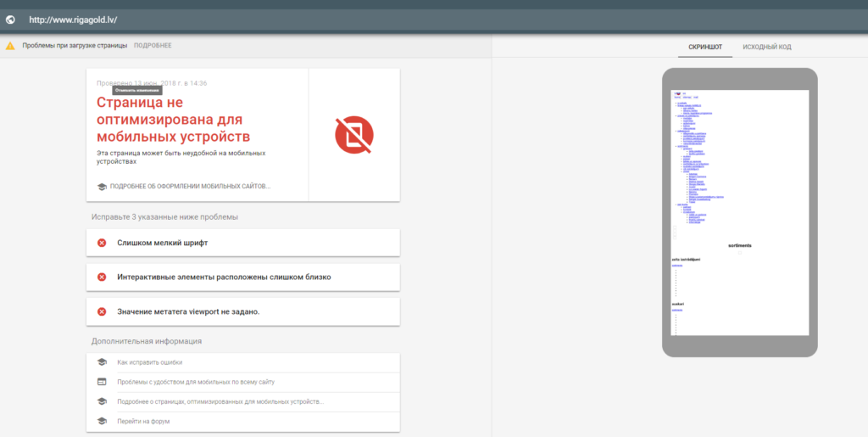
Task: Switch to the 'Скриншот' tab
Action: (x=704, y=47)
